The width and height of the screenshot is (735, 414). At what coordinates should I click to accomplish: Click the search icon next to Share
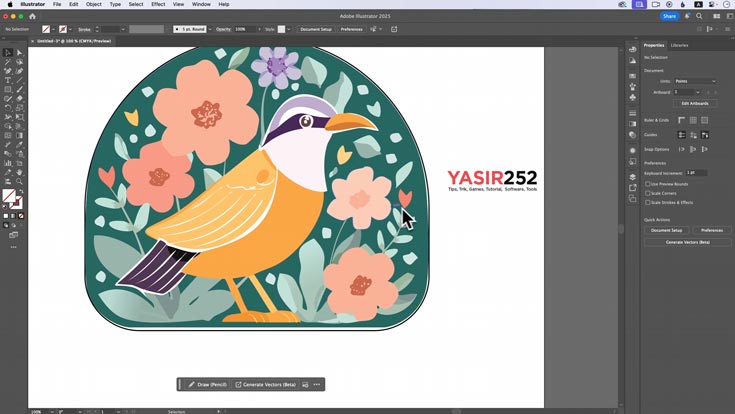tap(699, 16)
